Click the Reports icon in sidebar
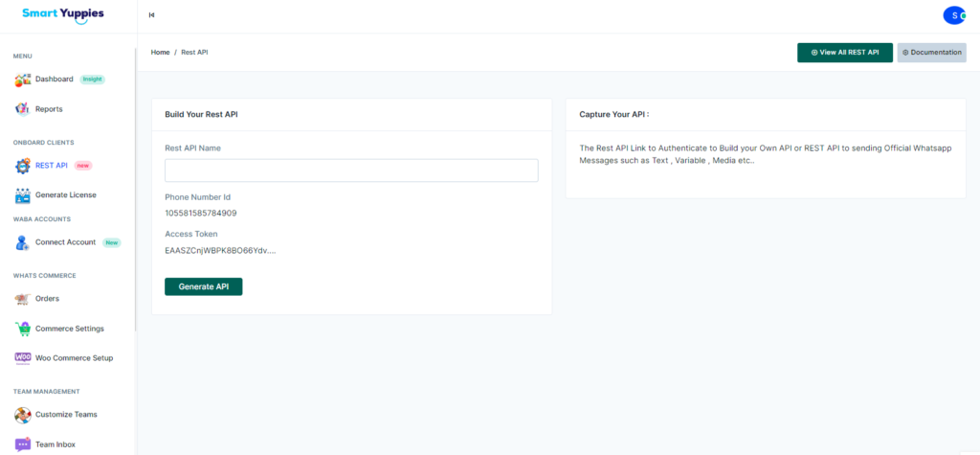 click(23, 109)
